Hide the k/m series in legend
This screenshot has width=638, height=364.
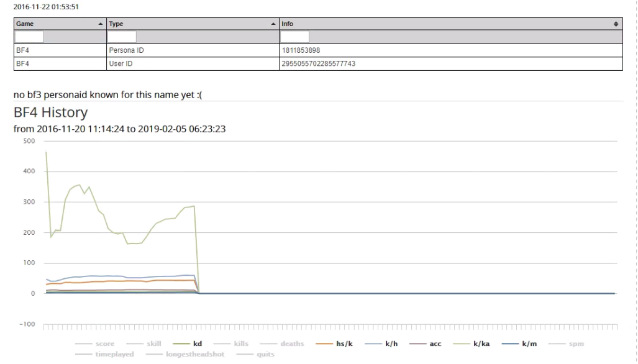tap(519, 344)
